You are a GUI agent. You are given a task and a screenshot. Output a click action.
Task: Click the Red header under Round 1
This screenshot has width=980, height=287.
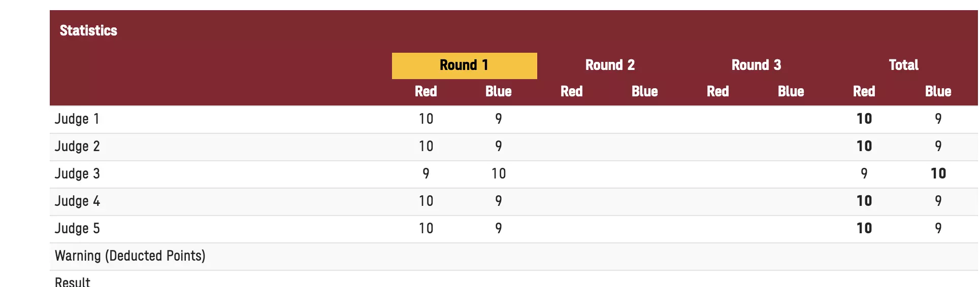pyautogui.click(x=426, y=92)
